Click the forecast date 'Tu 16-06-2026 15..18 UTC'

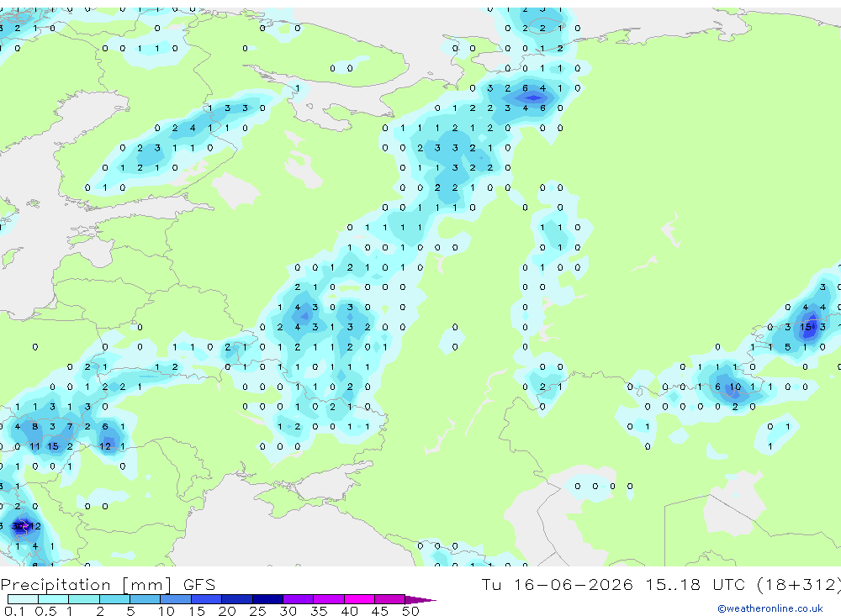click(614, 584)
